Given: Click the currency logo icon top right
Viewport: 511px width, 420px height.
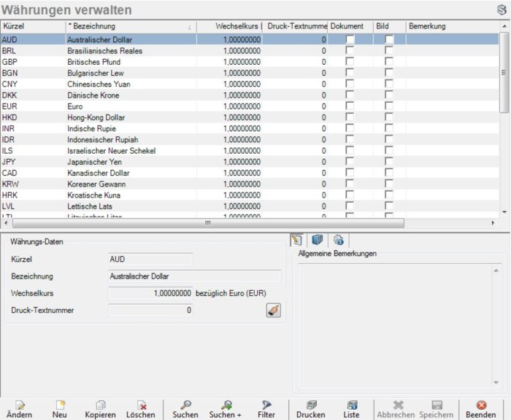Looking at the screenshot, I should coord(502,9).
